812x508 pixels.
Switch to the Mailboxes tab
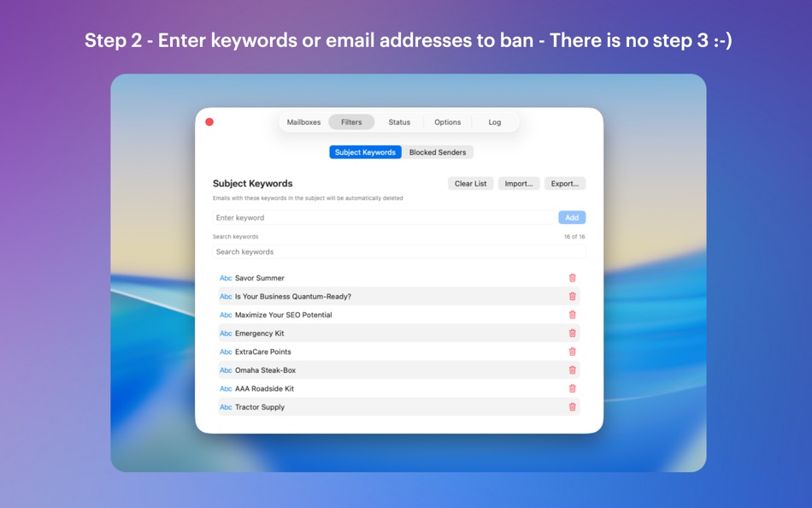pyautogui.click(x=303, y=121)
